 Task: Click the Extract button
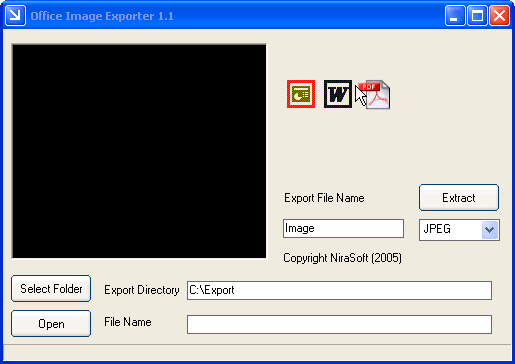459,198
